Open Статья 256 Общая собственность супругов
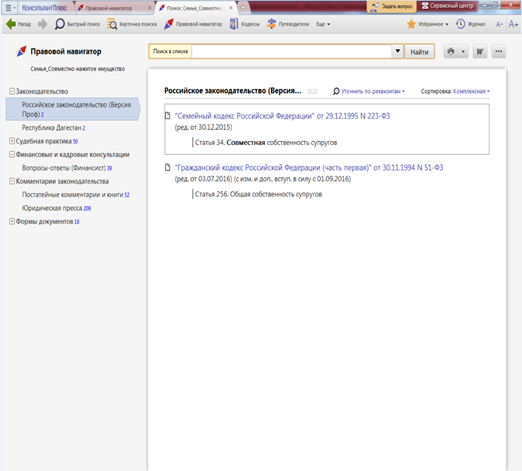 click(x=258, y=194)
